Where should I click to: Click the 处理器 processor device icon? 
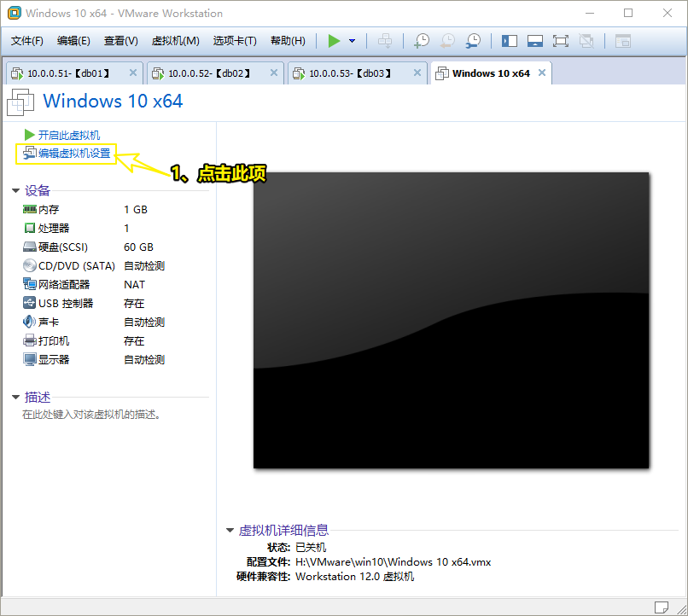29,228
